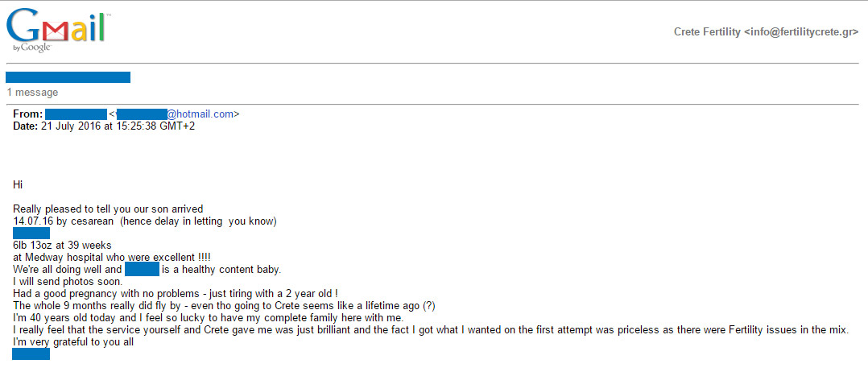Click the redacted subject line bar

(68, 77)
